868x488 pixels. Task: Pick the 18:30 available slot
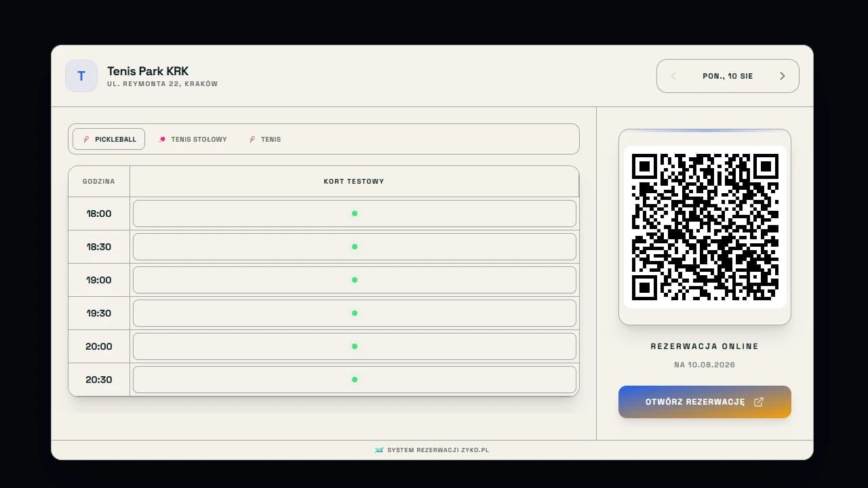pos(355,247)
